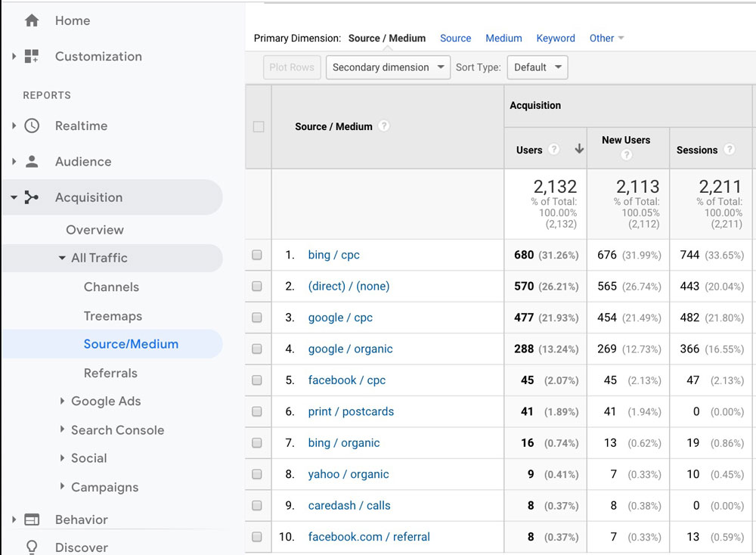
Task: Open the facebook / cpc source link
Action: pyautogui.click(x=347, y=380)
